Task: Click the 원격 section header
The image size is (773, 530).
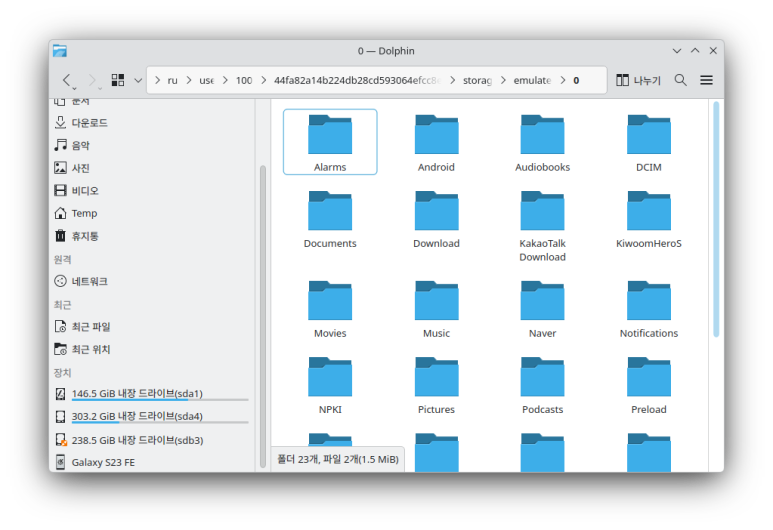Action: pos(63,259)
